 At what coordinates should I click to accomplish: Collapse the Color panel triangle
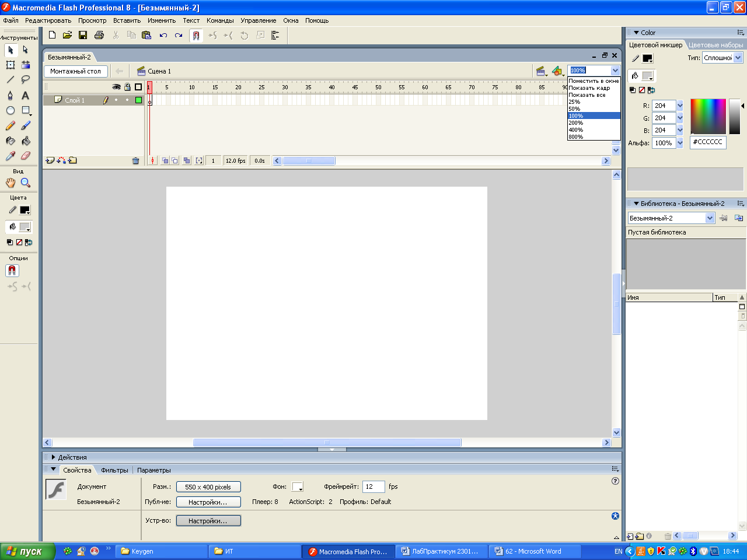(x=636, y=33)
